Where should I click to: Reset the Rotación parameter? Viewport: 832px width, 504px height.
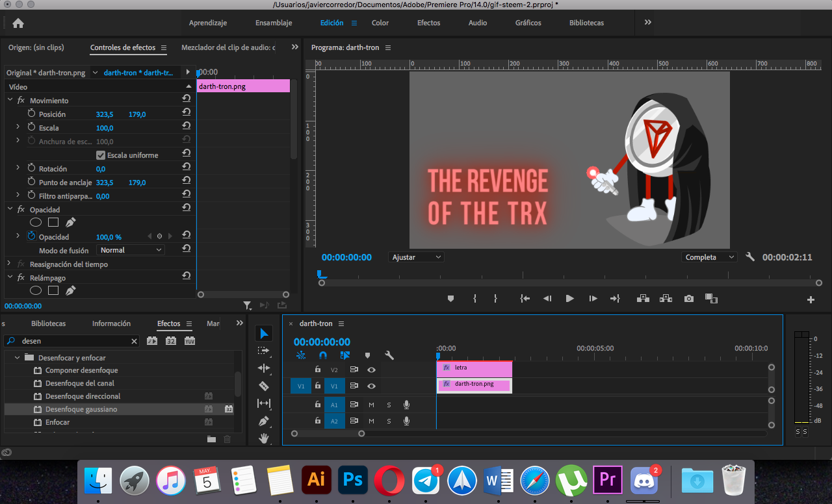[x=186, y=166]
